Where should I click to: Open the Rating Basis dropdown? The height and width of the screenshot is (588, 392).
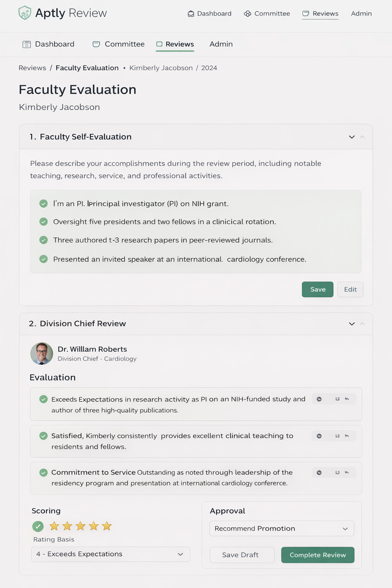coord(111,554)
